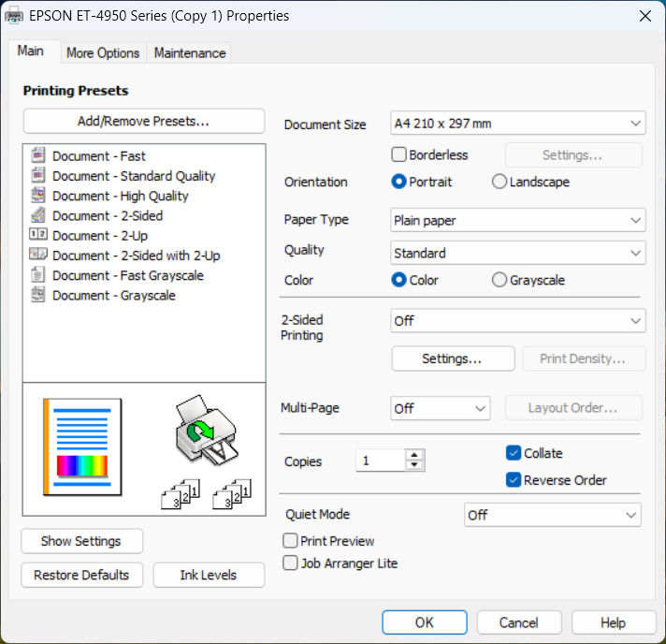Click the Document - Standard Quality preset icon

click(37, 175)
